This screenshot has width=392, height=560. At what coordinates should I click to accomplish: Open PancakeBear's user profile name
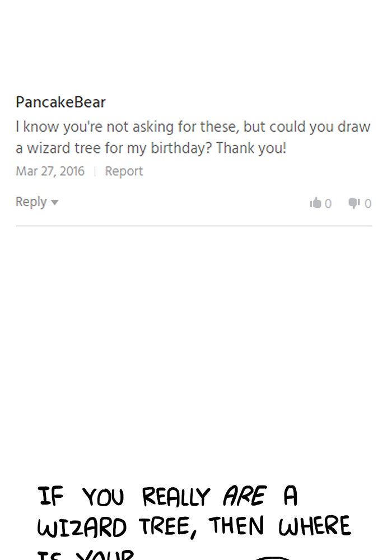(x=60, y=102)
